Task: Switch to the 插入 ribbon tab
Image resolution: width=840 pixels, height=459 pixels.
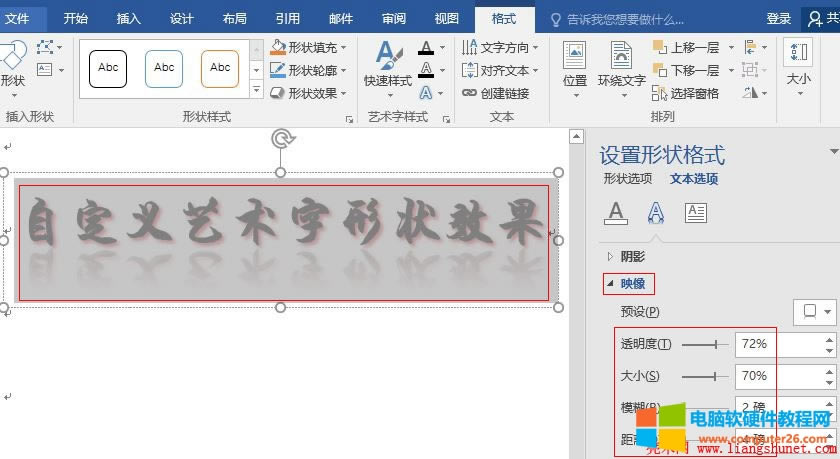Action: pos(129,19)
